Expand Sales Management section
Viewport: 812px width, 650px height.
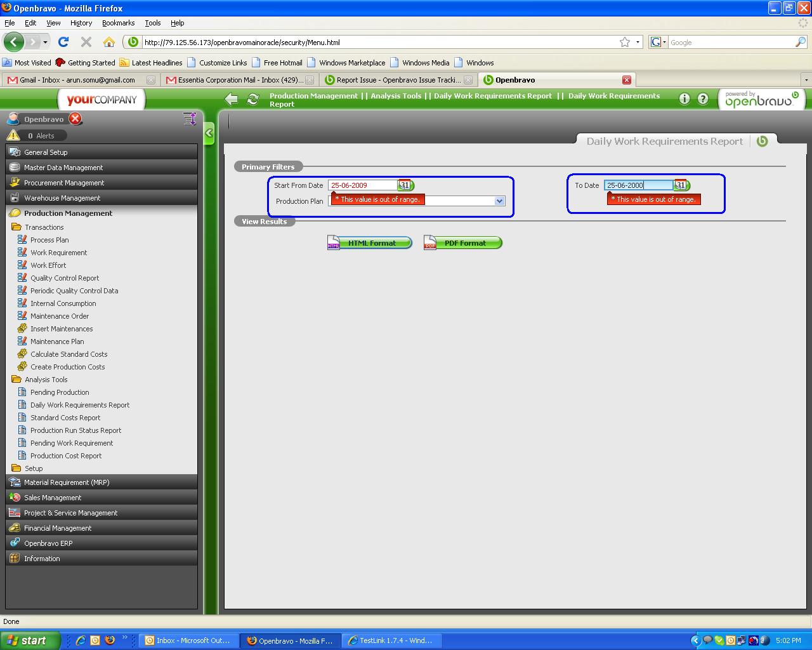point(101,498)
